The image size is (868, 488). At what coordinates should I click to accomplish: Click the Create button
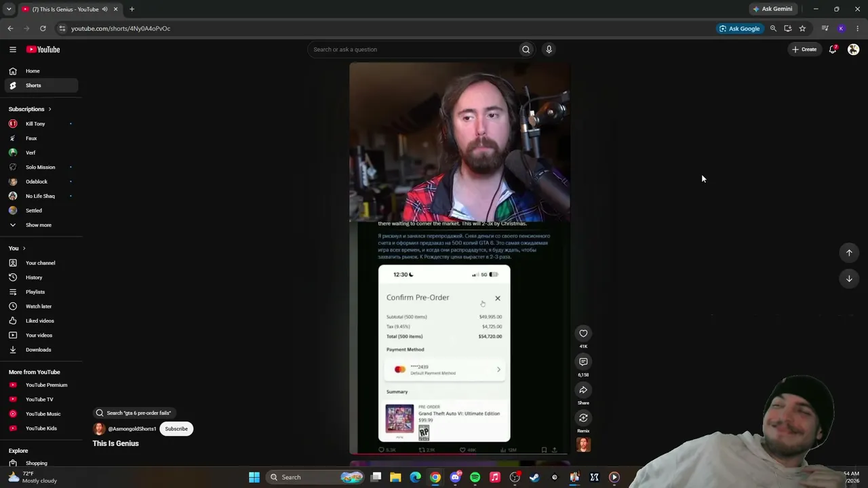[x=805, y=49]
